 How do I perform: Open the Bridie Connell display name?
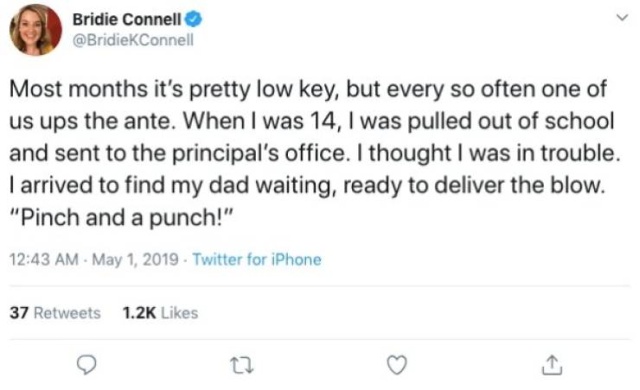[x=127, y=19]
